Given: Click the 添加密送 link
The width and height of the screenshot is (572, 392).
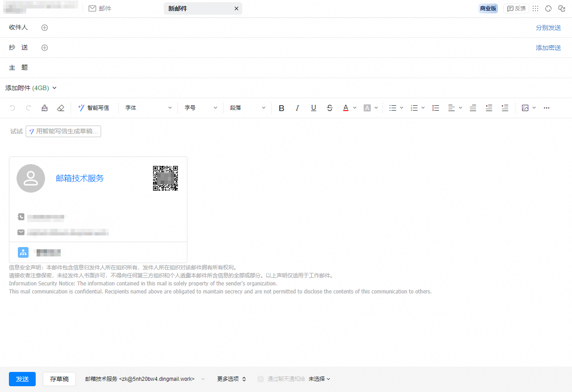Looking at the screenshot, I should pyautogui.click(x=548, y=48).
